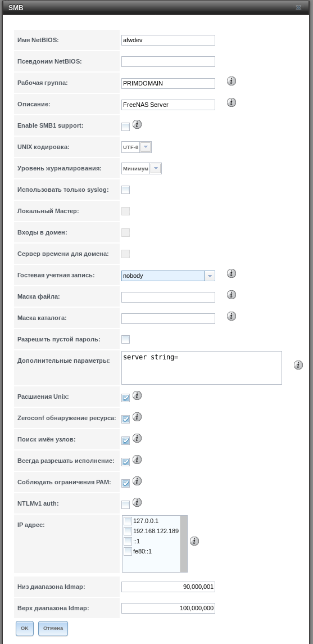This screenshot has height=644, width=313.
Task: Uncheck Расшиения Unix checkbox
Action: click(125, 398)
